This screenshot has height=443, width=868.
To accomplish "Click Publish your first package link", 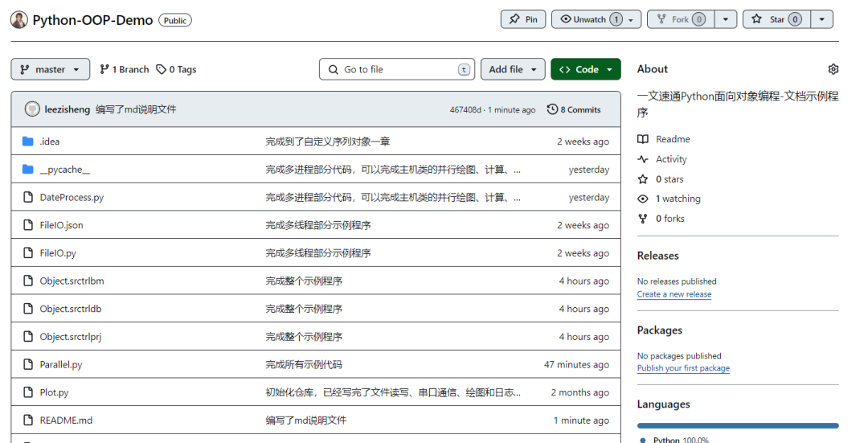I will tap(683, 368).
